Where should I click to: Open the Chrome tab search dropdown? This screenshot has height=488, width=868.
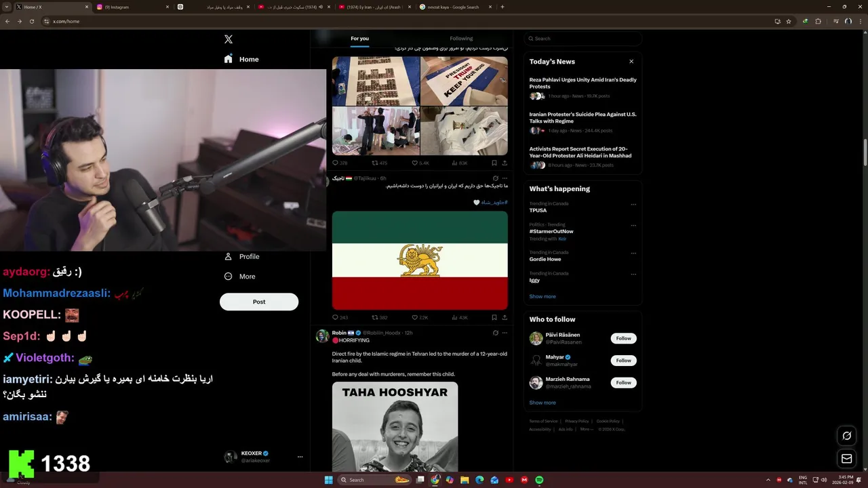(7, 7)
